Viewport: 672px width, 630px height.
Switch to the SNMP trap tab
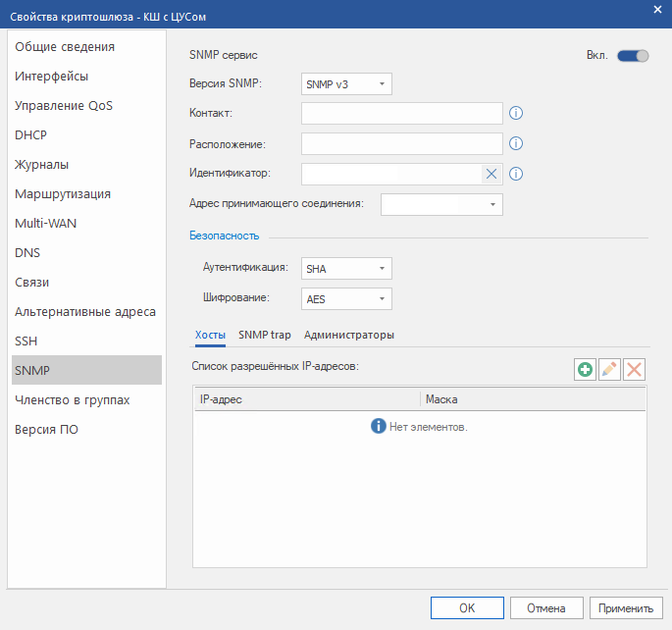(x=265, y=335)
